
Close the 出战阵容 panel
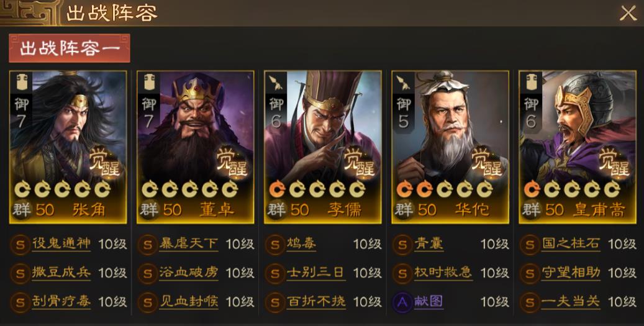pos(628,14)
